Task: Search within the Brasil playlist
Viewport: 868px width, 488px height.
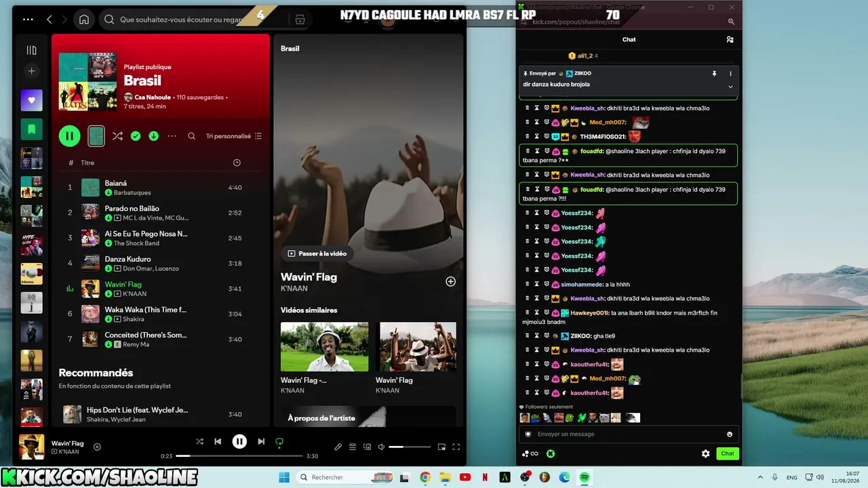Action: [x=191, y=136]
